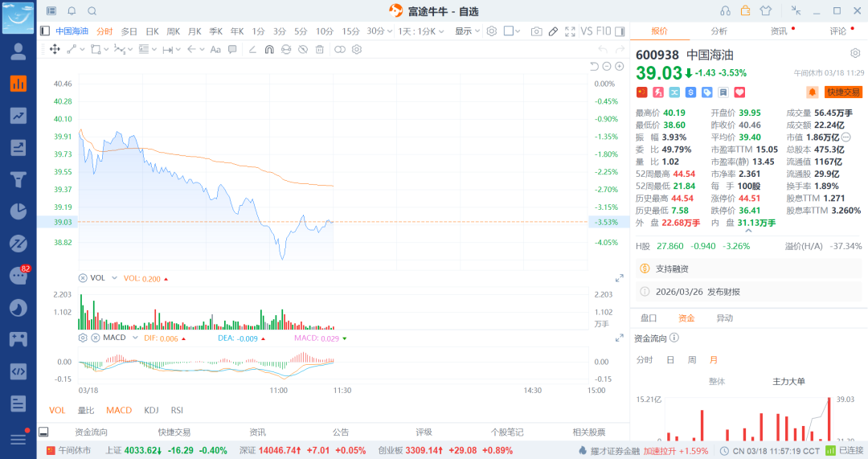The image size is (868, 459).
Task: Click the 支持融资 margin info row
Action: (749, 268)
